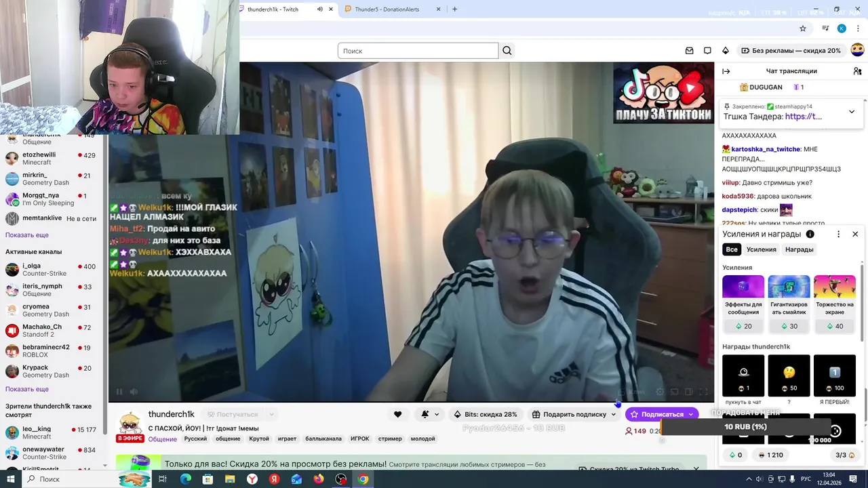Mute the thunderch1k Twitch tab audio
The height and width of the screenshot is (488, 868).
tap(319, 9)
